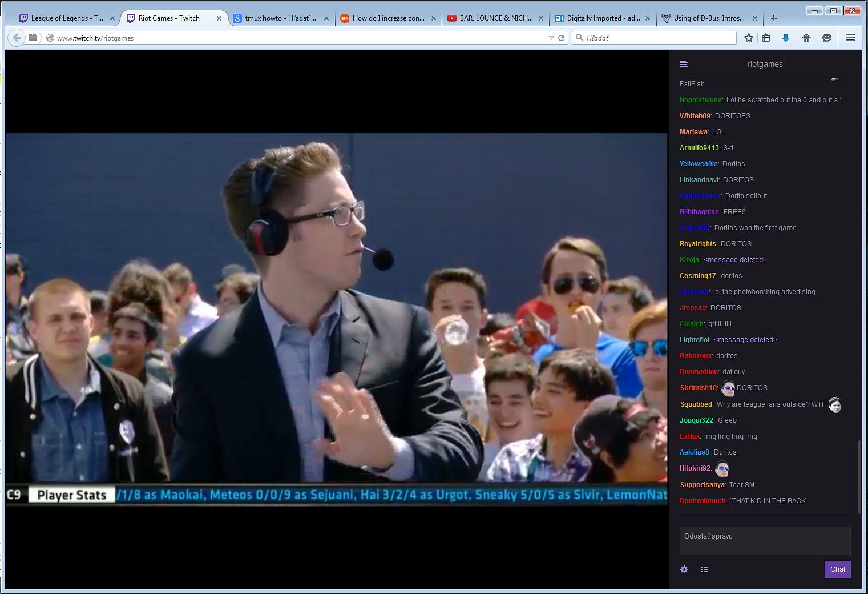Click username Joaqui322
This screenshot has width=868, height=594.
[x=696, y=420]
